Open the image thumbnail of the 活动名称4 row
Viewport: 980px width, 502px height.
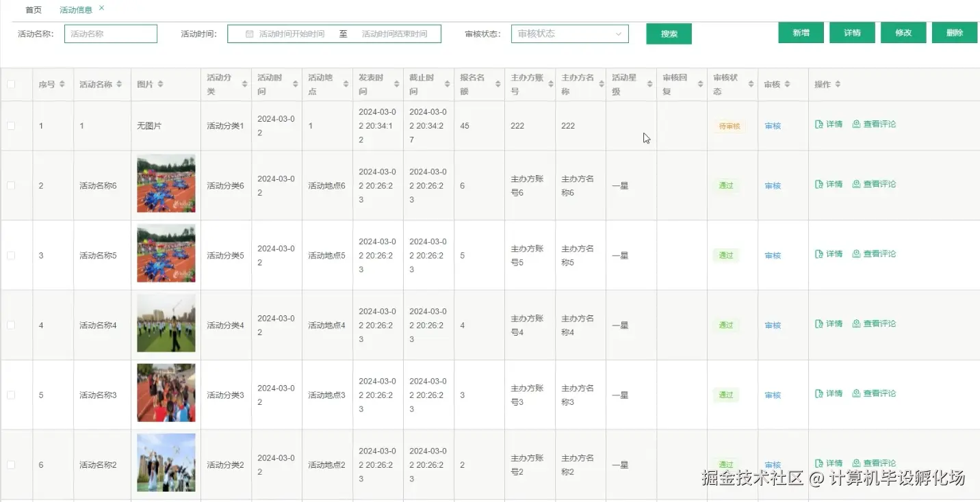point(166,323)
